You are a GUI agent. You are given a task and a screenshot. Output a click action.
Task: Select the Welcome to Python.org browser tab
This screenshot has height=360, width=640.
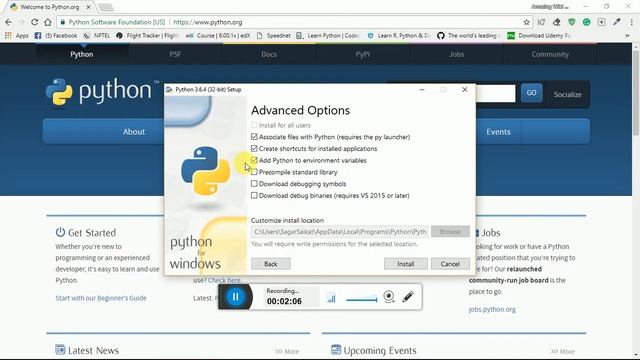tap(50, 7)
